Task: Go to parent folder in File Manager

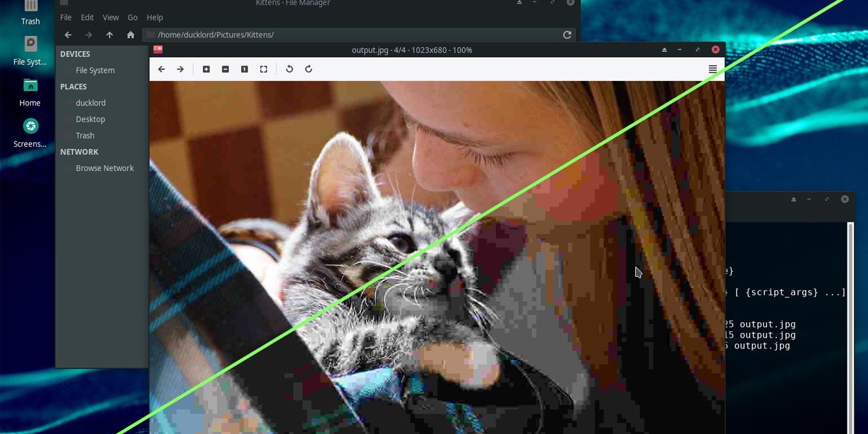Action: coord(109,35)
